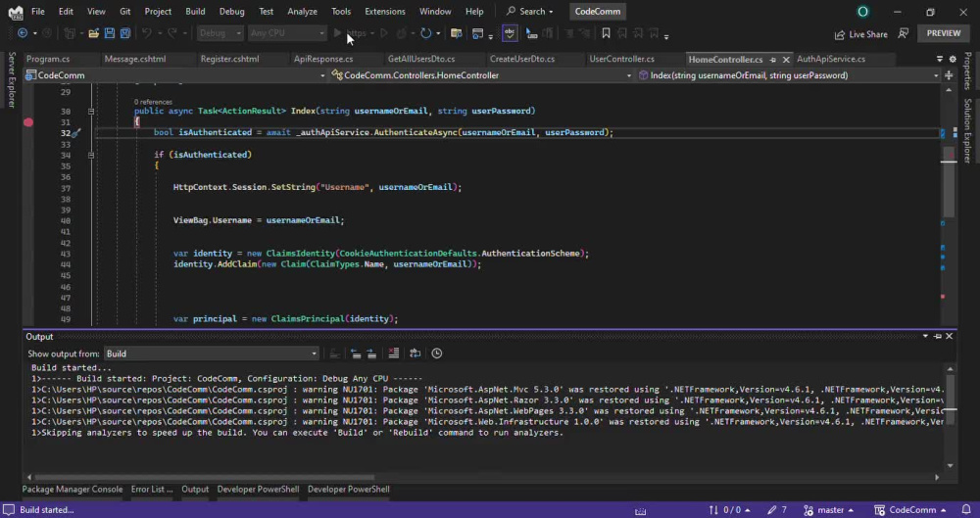Toggle word wrap in Output panel
980x518 pixels.
415,353
